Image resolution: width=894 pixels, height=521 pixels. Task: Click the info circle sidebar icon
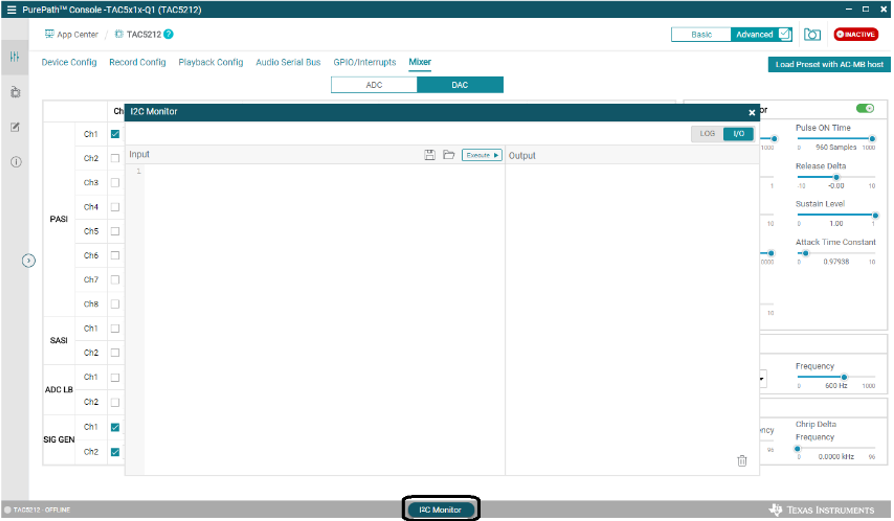pyautogui.click(x=15, y=162)
